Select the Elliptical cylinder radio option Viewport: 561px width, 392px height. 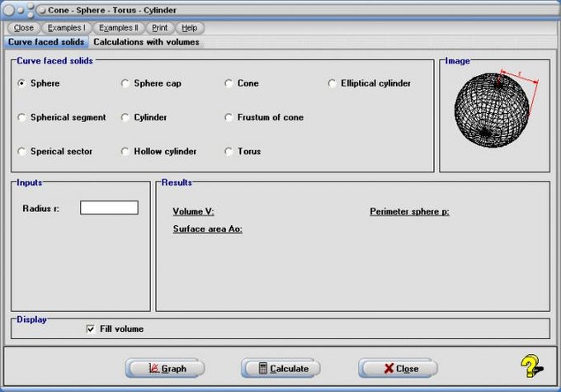[332, 83]
